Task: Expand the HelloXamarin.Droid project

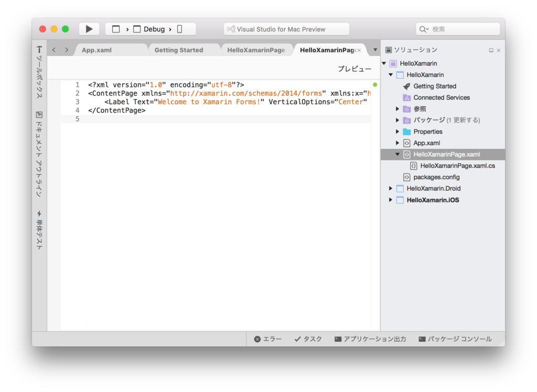Action: [x=390, y=188]
